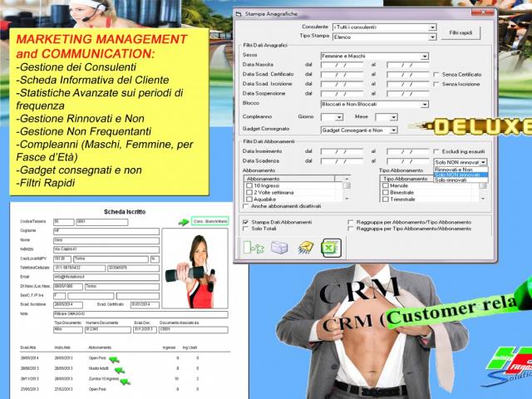Check Escludi ing. esauriti option
The width and height of the screenshot is (532, 399).
click(x=436, y=151)
